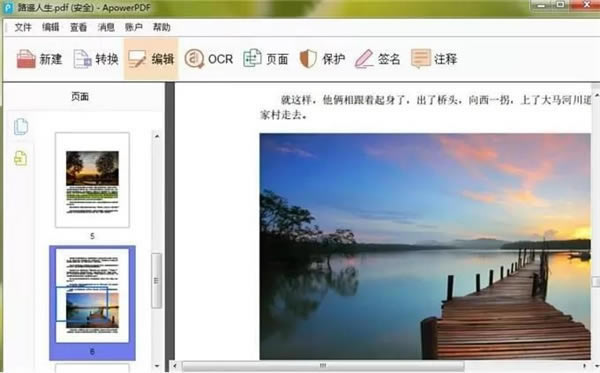Click the yellow bookmarks sidebar icon
The image size is (600, 373).
pyautogui.click(x=21, y=158)
